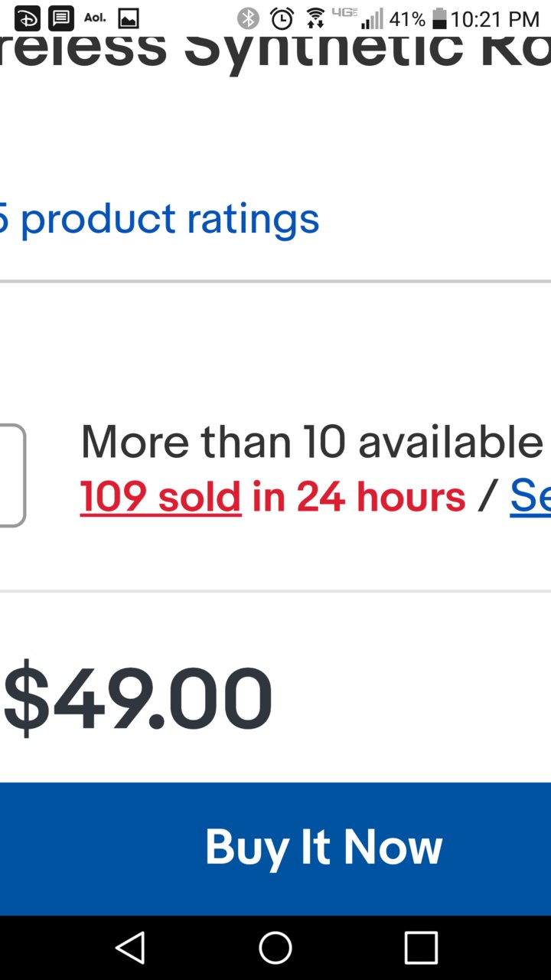Tap the Wi-Fi status icon

click(315, 18)
